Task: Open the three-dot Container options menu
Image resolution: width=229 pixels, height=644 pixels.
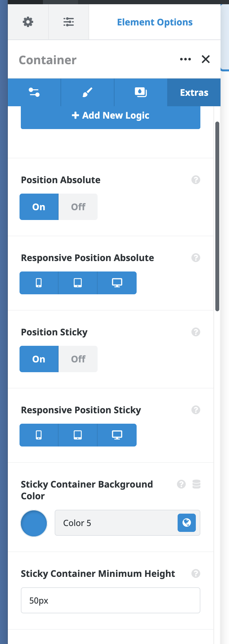Action: tap(185, 59)
